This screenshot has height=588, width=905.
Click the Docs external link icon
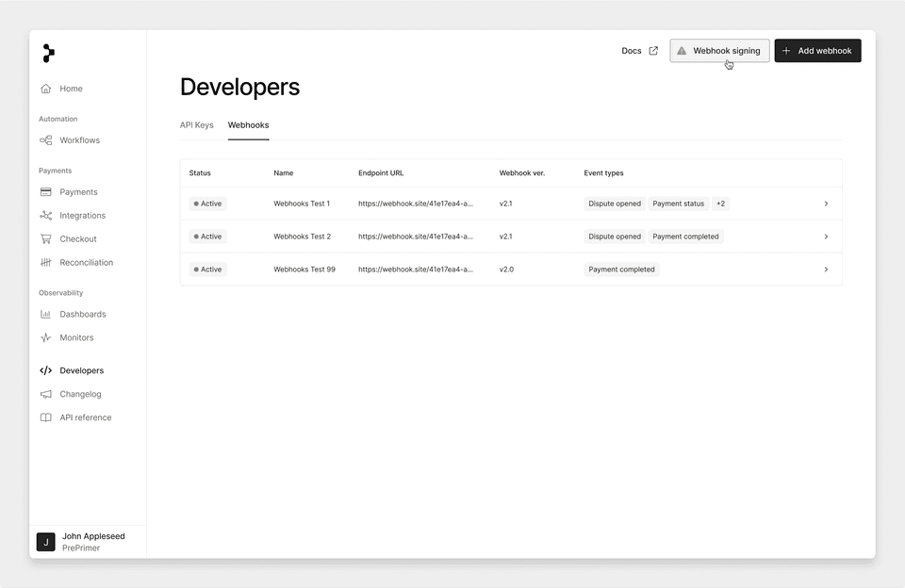653,51
